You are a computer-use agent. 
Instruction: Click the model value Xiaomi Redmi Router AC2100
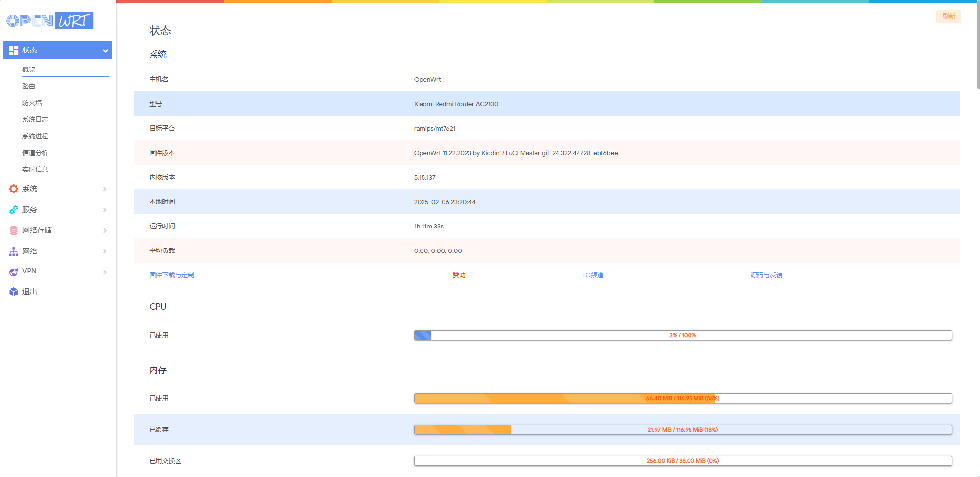click(x=456, y=104)
